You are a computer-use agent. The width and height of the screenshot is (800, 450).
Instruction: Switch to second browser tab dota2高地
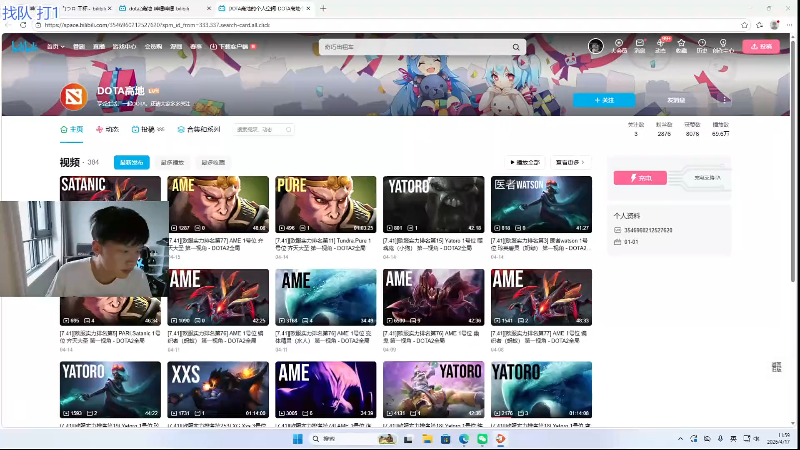pyautogui.click(x=164, y=8)
